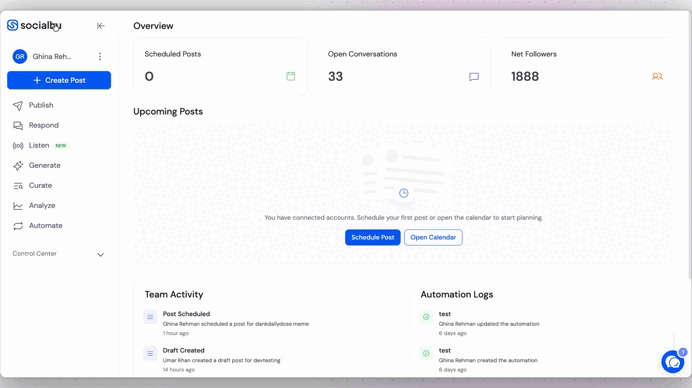Click the Post Scheduled activity icon
This screenshot has height=388, width=692.
click(150, 317)
